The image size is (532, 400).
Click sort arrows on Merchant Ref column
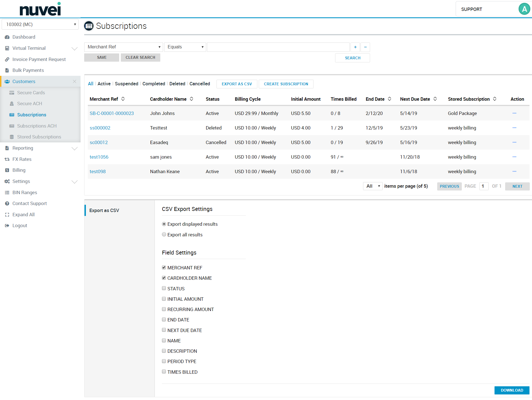pos(123,99)
